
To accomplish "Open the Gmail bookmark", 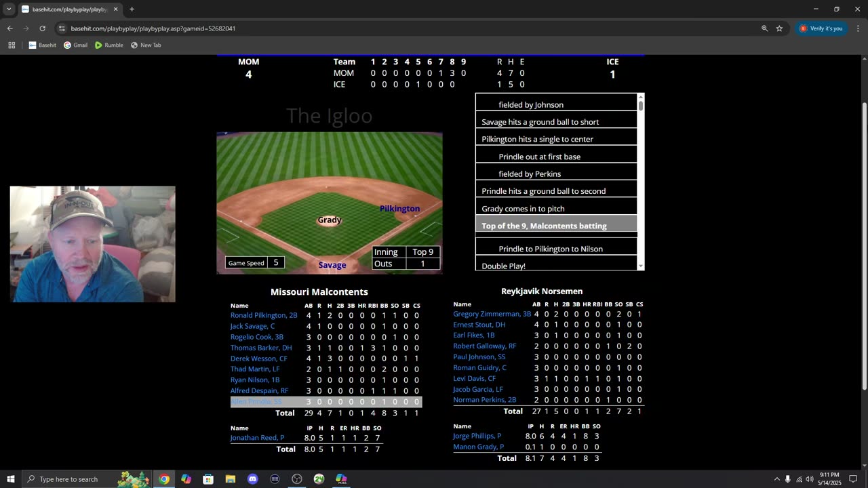I will [75, 45].
